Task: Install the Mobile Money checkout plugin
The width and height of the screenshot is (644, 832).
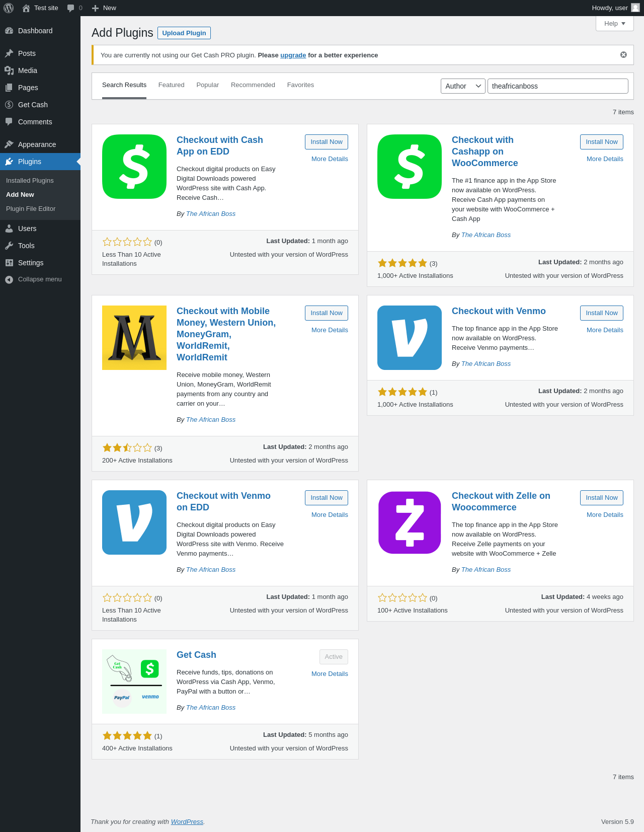Action: coord(327,313)
